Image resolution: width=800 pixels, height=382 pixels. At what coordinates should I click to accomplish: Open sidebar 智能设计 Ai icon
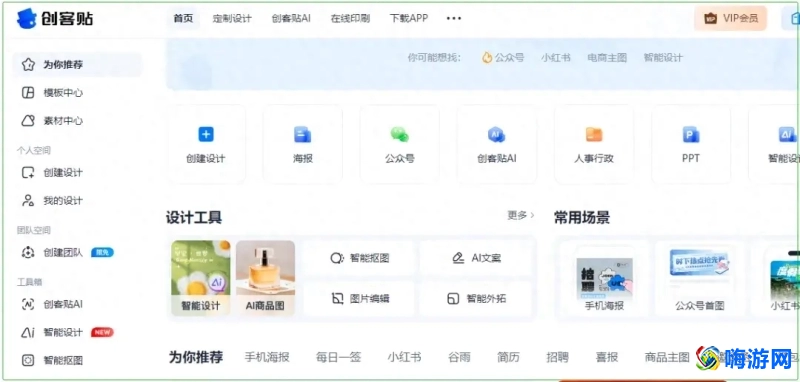pos(28,333)
